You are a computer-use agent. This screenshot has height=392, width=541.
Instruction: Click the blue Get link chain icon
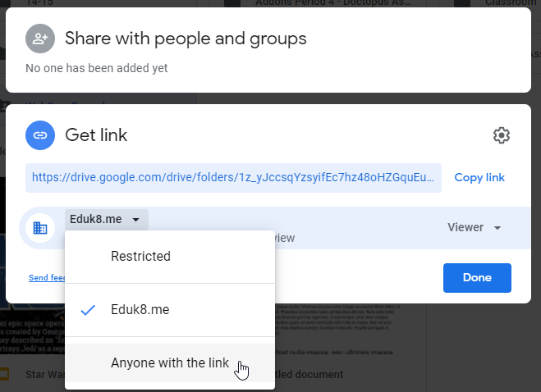[40, 135]
